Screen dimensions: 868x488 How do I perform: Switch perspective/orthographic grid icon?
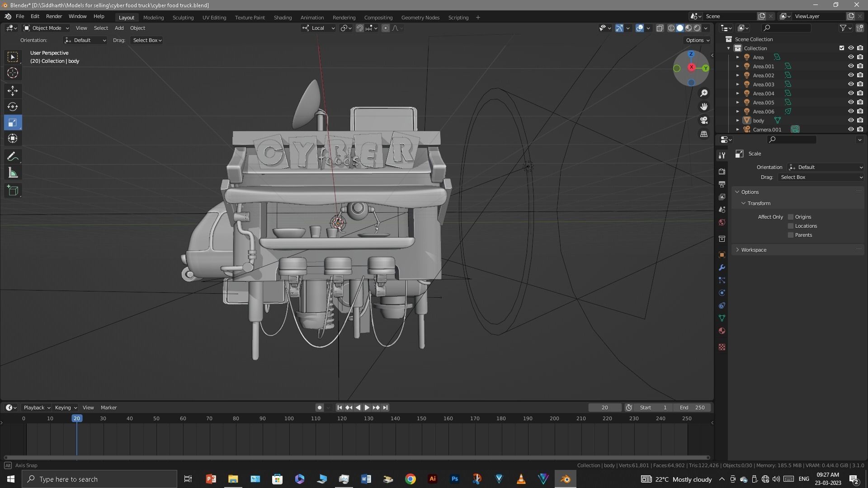point(704,134)
